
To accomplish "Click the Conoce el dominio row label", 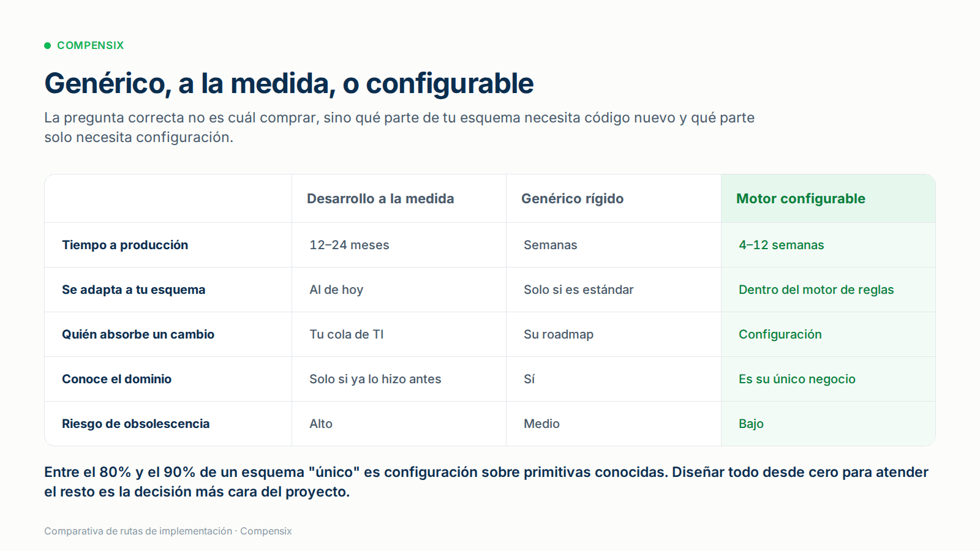I will click(x=116, y=379).
